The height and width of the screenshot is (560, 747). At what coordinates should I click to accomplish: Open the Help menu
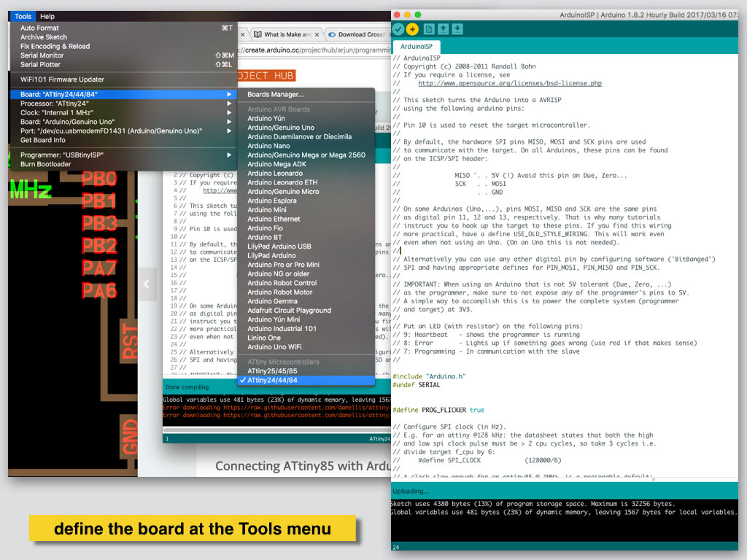click(47, 16)
